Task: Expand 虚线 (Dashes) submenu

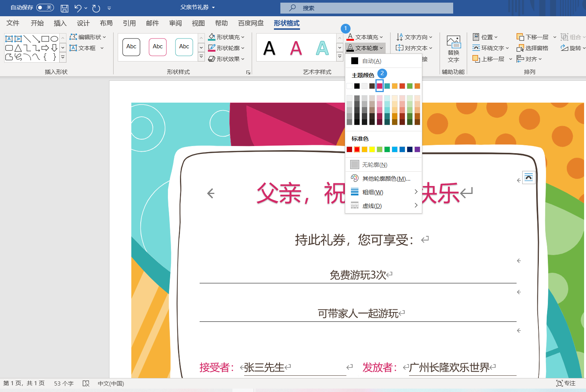Action: click(x=383, y=206)
